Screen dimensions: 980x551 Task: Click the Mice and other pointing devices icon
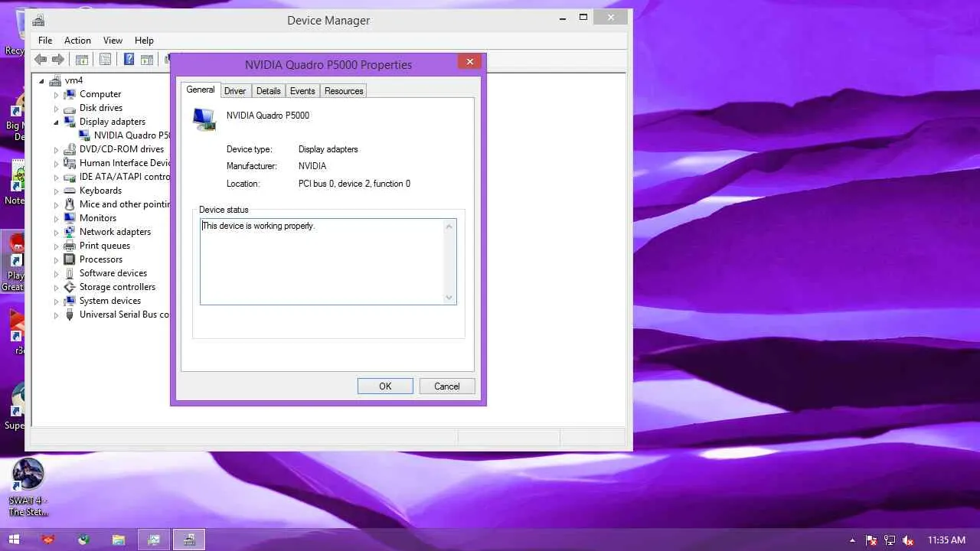(x=70, y=204)
